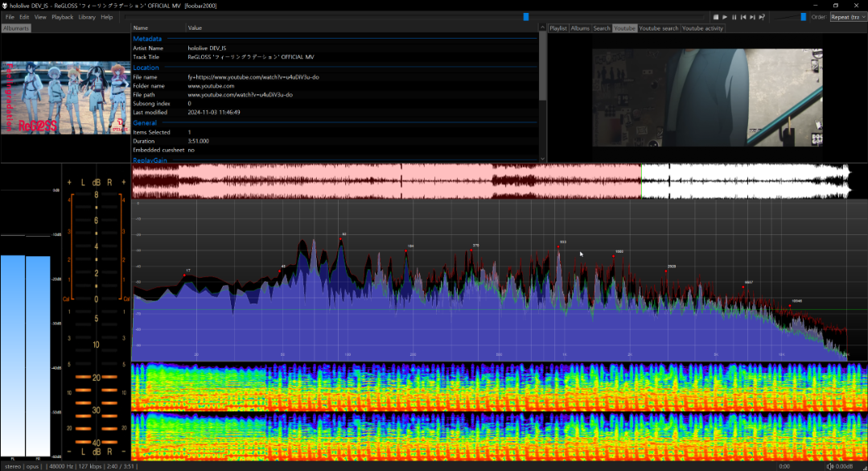Select the Embedded cuesheet row

click(x=335, y=151)
